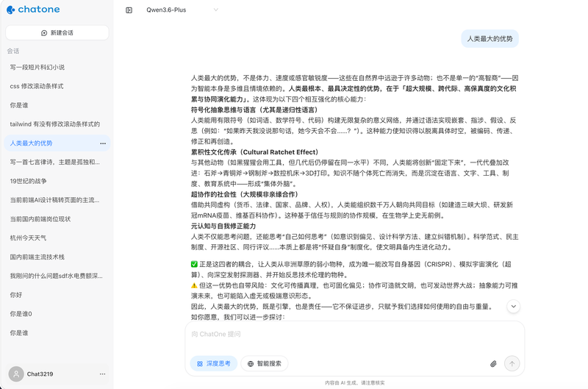
Task: Click the line 如你愿意，我们可以进一步探讨
Action: pos(238,317)
